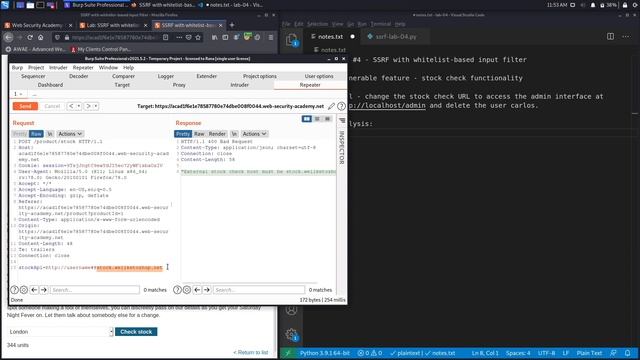Click the request search input field
This screenshot has width=640, height=360.
tap(95, 290)
